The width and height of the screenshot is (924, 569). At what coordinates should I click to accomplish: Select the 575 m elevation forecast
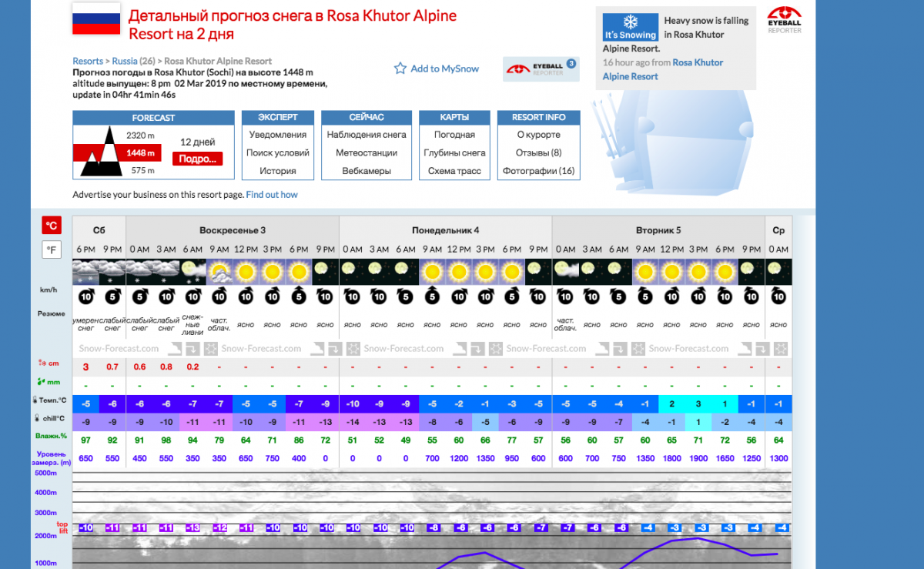142,170
